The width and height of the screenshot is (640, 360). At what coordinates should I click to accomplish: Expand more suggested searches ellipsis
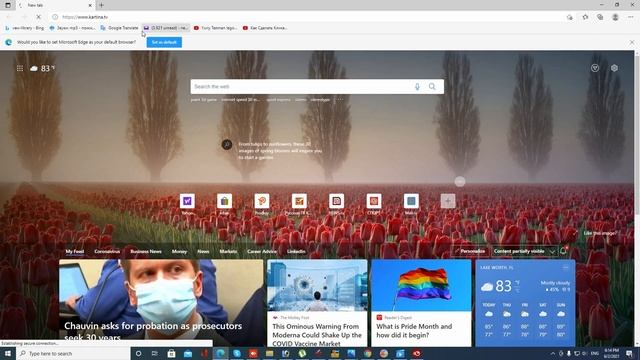[x=340, y=99]
